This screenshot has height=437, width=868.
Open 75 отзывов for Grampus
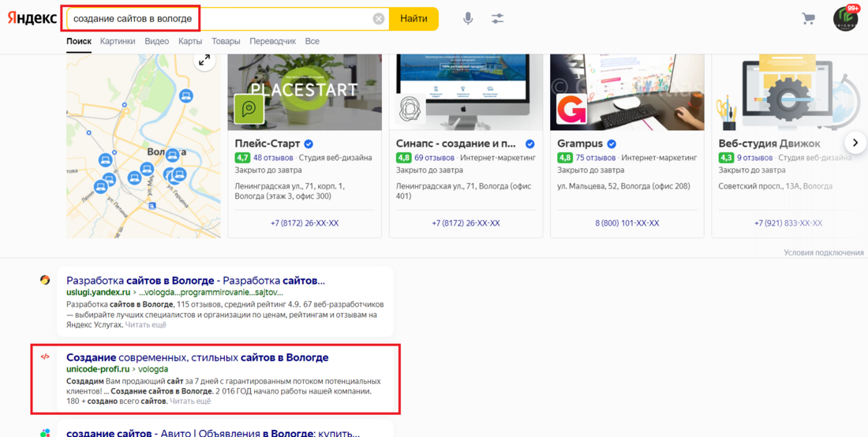(596, 159)
